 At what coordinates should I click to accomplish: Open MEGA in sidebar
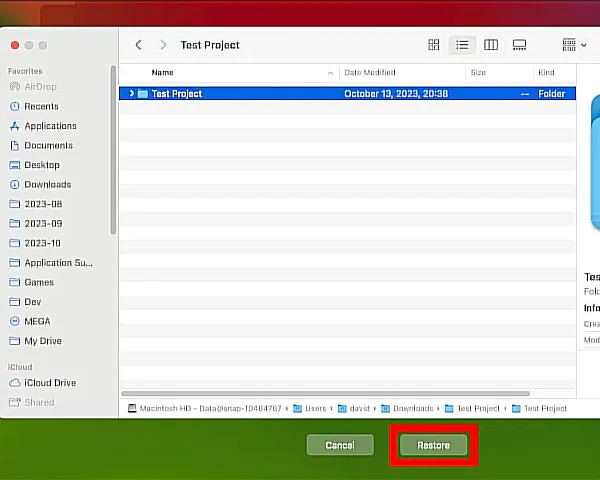(x=29, y=321)
